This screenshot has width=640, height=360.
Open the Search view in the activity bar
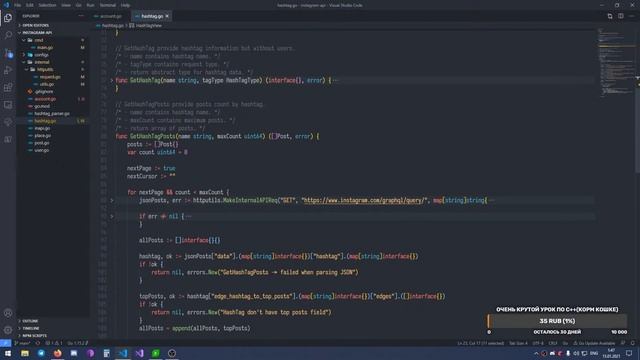tap(8, 35)
